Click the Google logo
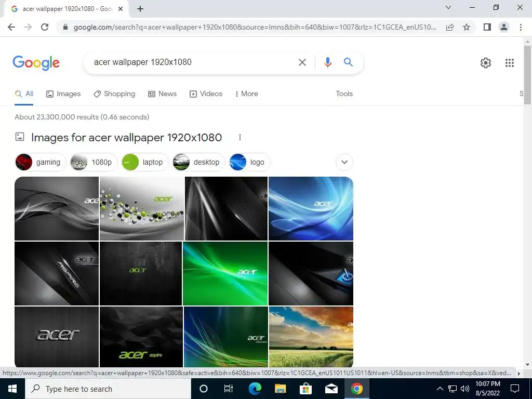This screenshot has width=532, height=399. pyautogui.click(x=36, y=63)
